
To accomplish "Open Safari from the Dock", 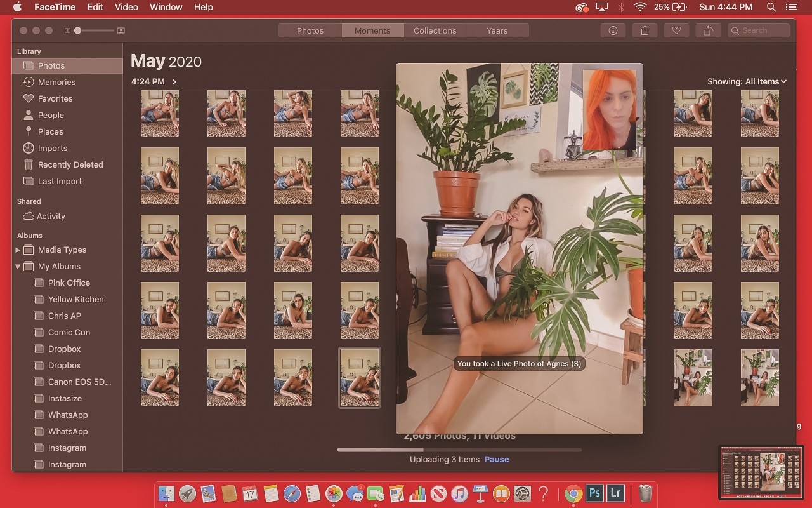I will [x=292, y=493].
